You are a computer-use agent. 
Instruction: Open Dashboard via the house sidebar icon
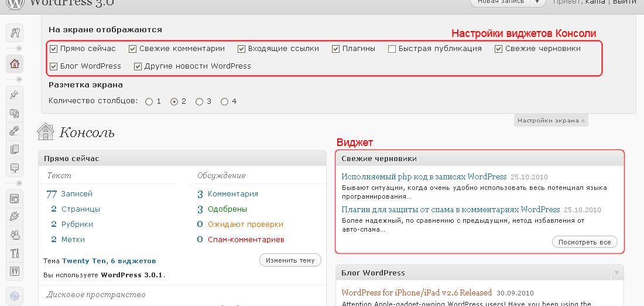[15, 64]
